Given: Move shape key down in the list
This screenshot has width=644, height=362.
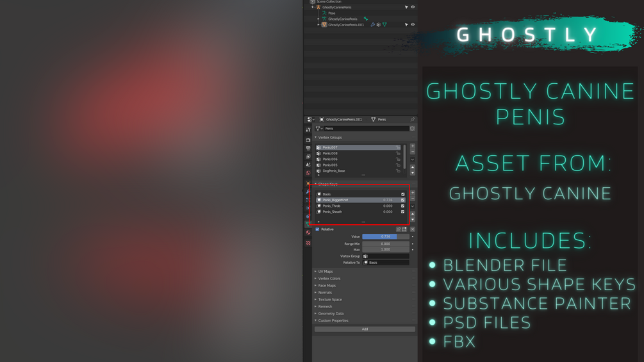Looking at the screenshot, I should [413, 220].
